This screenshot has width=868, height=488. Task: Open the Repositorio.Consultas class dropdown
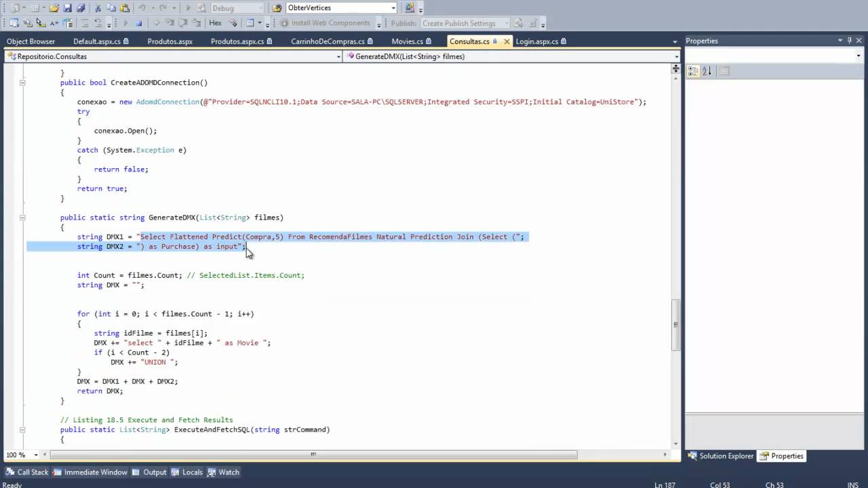coord(338,56)
